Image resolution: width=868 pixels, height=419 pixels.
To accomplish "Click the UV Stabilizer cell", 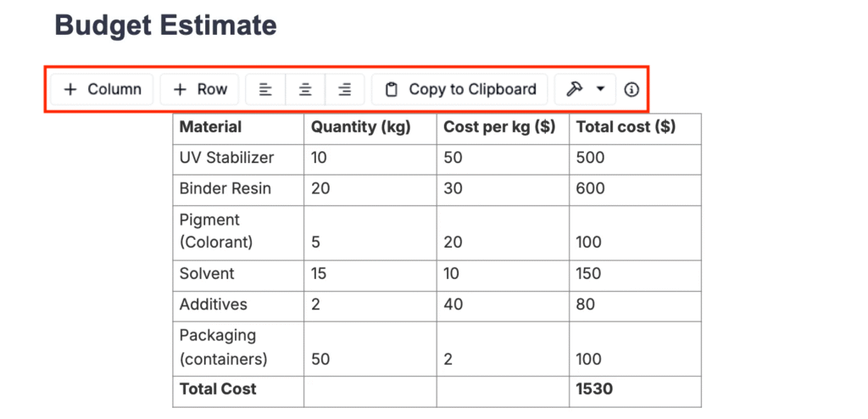I will 237,158.
